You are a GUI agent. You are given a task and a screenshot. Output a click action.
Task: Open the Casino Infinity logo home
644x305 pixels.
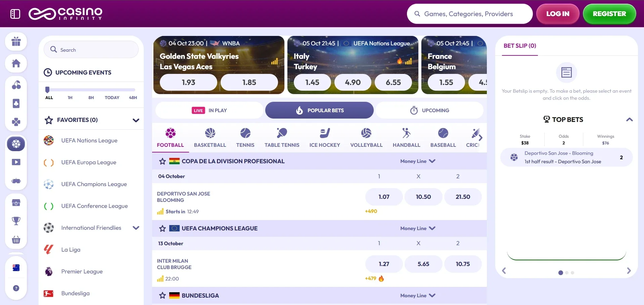pos(65,14)
